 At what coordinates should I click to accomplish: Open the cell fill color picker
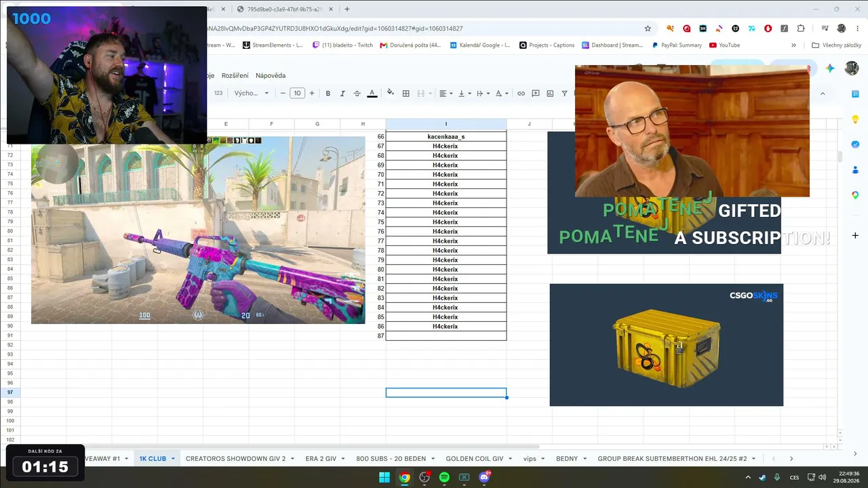pos(391,94)
